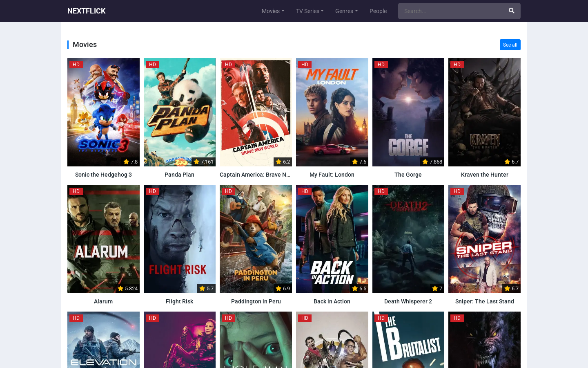Image resolution: width=588 pixels, height=368 pixels.
Task: Open the My Fault: London title link
Action: point(332,175)
